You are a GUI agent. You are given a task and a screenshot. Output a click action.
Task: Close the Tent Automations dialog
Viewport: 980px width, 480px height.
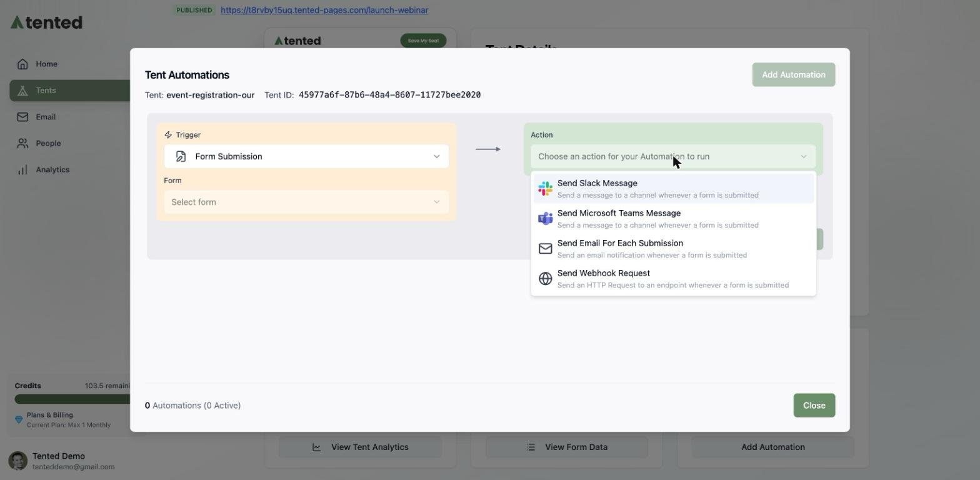tap(814, 405)
